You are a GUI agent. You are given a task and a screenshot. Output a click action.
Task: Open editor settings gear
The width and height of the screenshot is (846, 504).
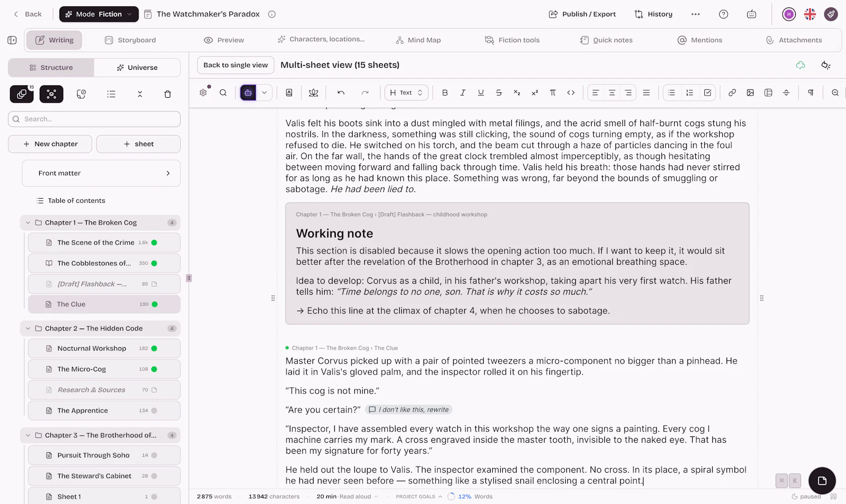click(203, 92)
